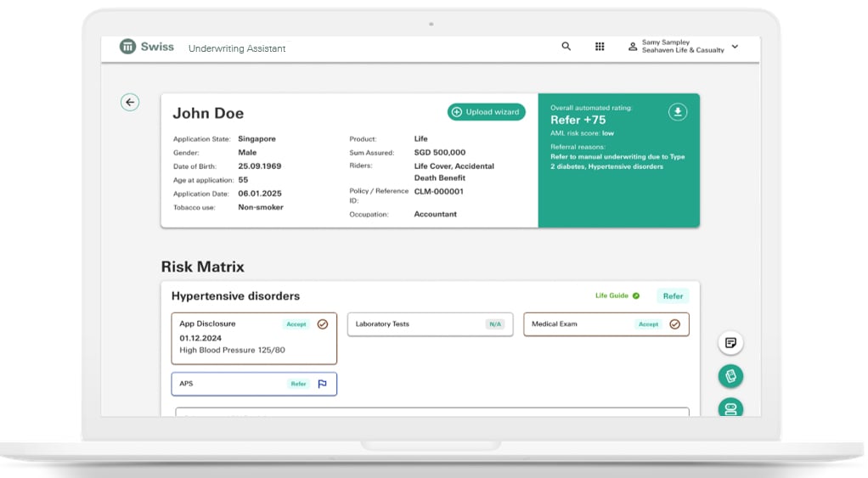Open the APS card

[254, 384]
